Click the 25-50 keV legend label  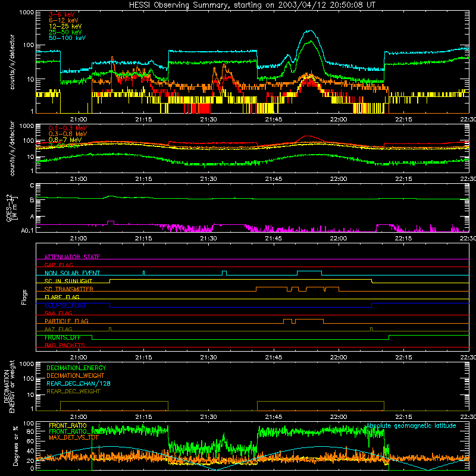pos(65,32)
